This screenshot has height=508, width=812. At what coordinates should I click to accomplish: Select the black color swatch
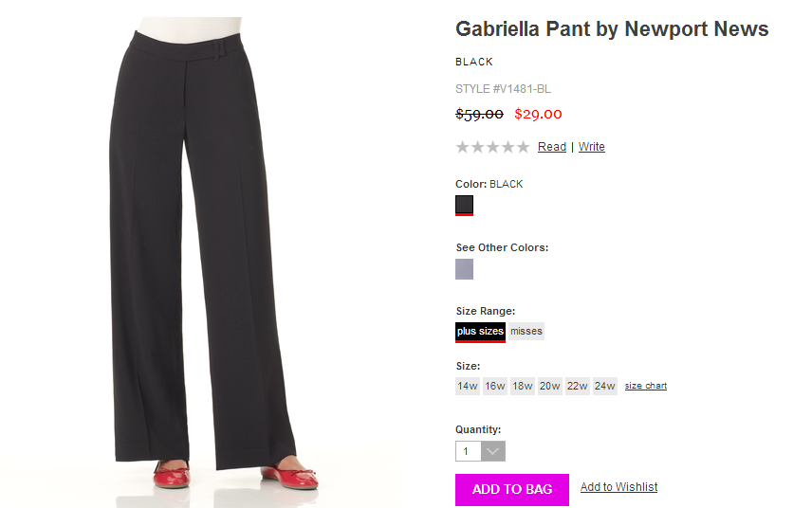[x=464, y=205]
